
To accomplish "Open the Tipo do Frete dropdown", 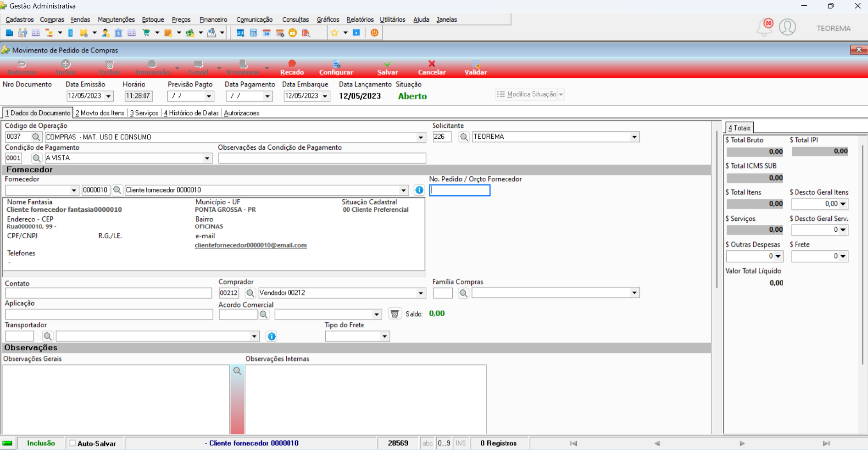I will click(384, 336).
